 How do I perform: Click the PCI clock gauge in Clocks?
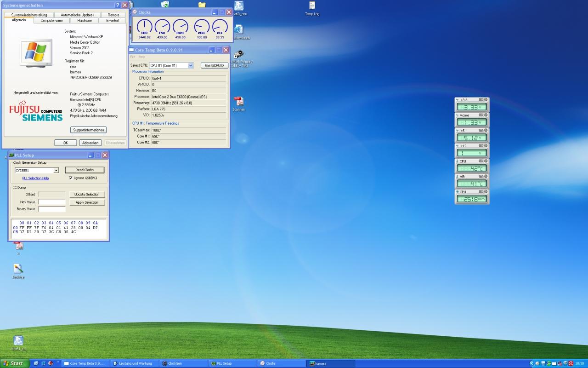[220, 29]
